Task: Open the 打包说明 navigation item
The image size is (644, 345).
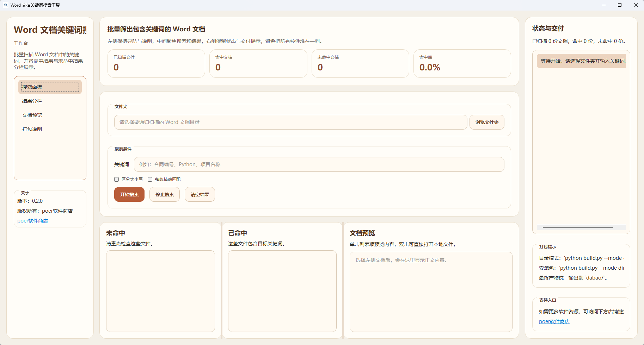Action: pos(50,129)
